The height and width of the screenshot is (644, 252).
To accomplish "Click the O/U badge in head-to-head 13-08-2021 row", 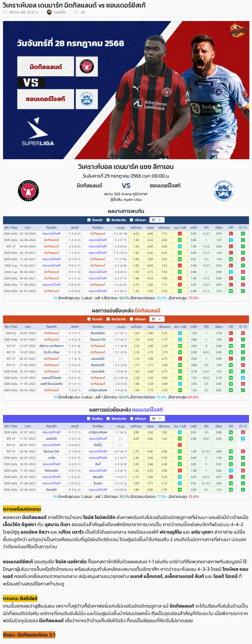I will pyautogui.click(x=243, y=259).
